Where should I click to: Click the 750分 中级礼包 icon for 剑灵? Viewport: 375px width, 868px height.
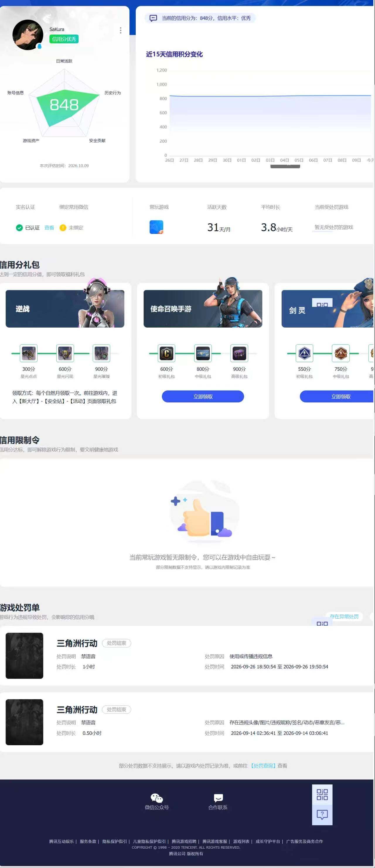click(x=341, y=353)
